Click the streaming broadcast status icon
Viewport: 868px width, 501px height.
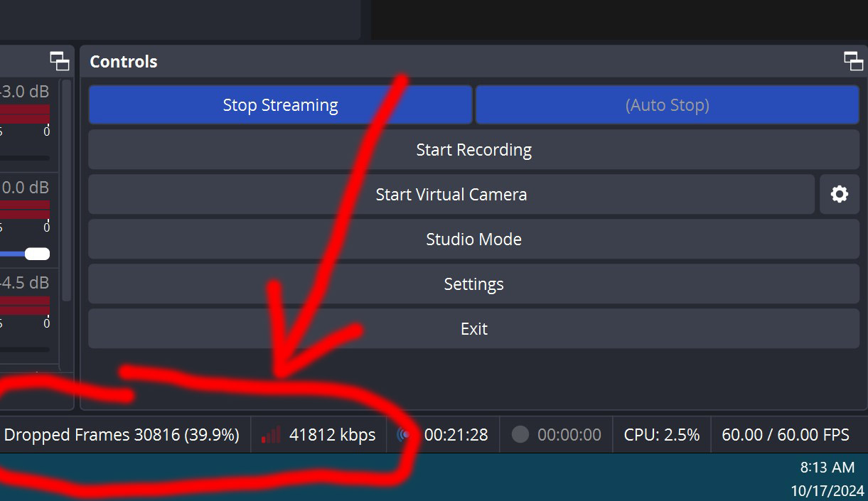tap(405, 435)
